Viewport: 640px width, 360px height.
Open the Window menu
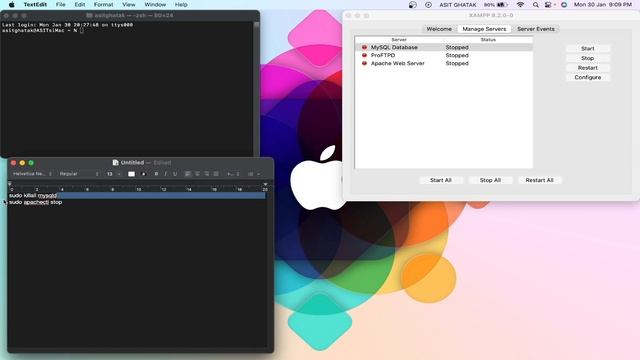[155, 5]
